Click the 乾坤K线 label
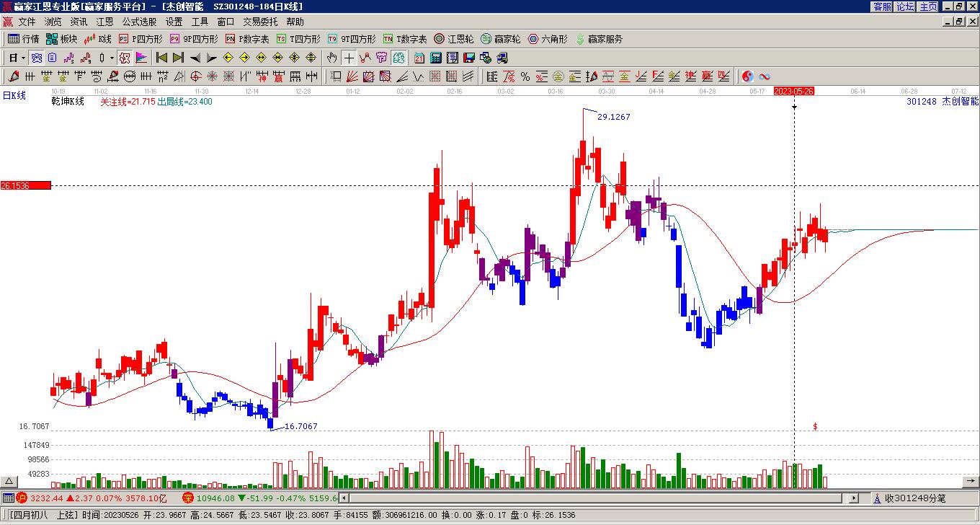This screenshot has height=525, width=980. pos(68,102)
